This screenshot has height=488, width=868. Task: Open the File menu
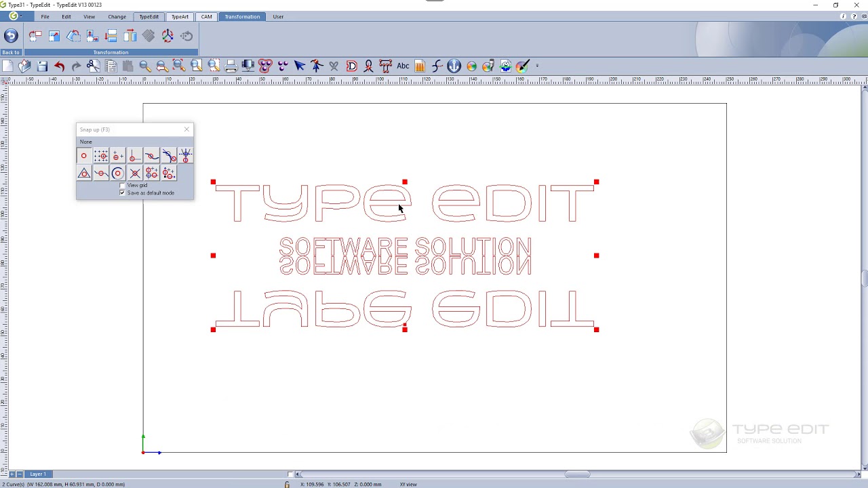[45, 16]
